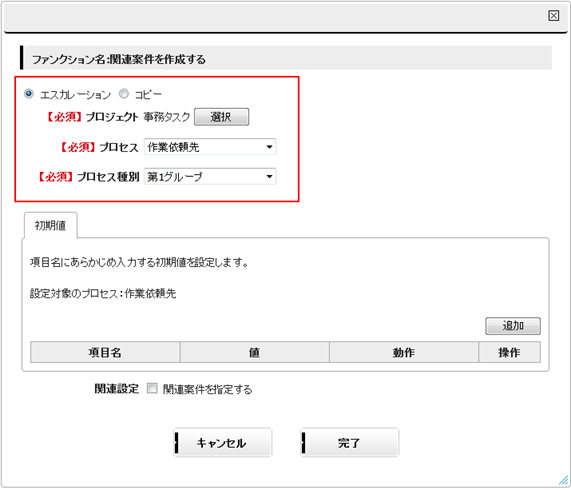The image size is (571, 490).
Task: Select the エスカレーション radio button
Action: point(29,94)
